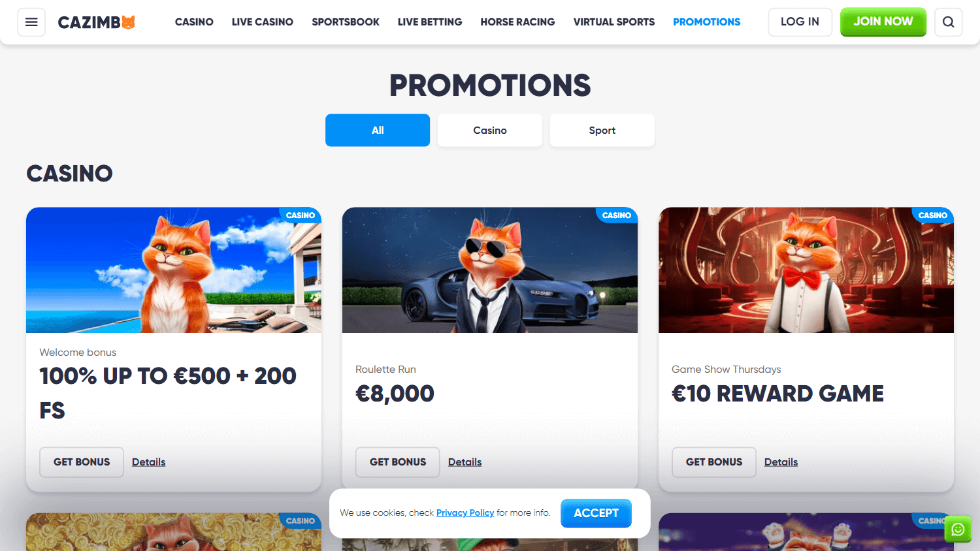Screen dimensions: 980x551
Task: Click the Roulette Run cat and car image
Action: [490, 270]
